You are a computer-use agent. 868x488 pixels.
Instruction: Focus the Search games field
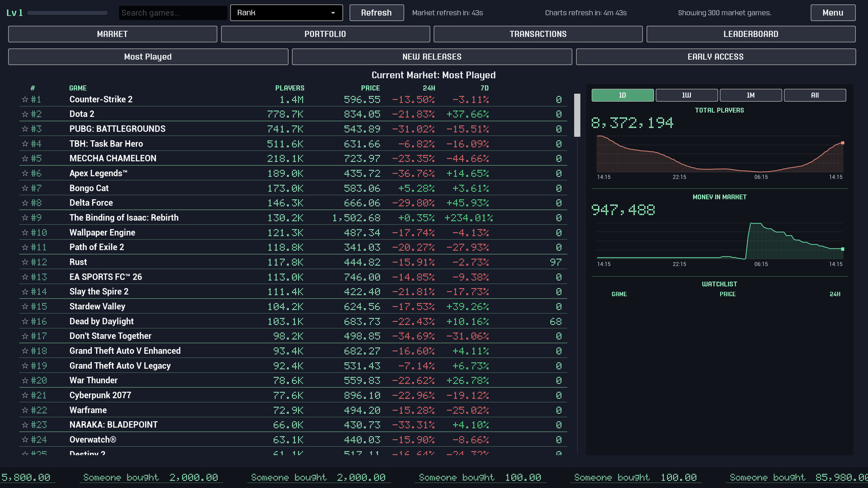click(x=173, y=13)
